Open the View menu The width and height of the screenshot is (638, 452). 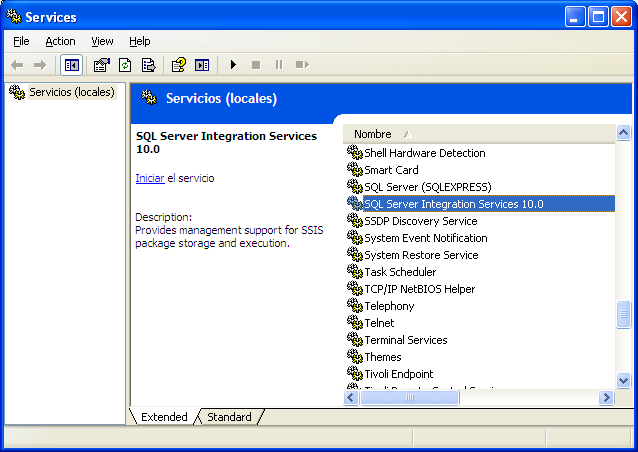[102, 41]
